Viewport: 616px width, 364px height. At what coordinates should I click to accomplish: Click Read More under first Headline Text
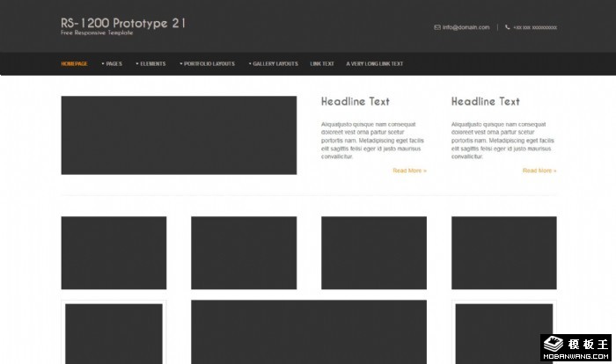[x=409, y=171]
